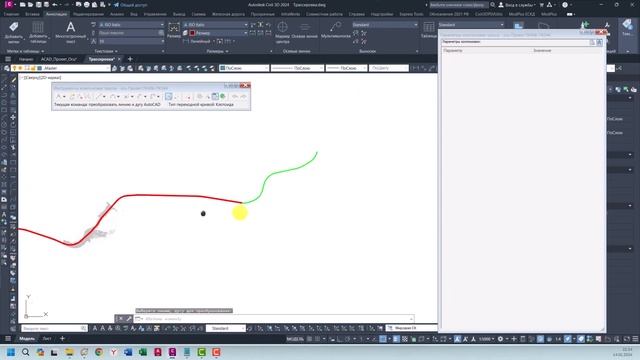Open the text height dropdown in Text panel

pos(131,41)
